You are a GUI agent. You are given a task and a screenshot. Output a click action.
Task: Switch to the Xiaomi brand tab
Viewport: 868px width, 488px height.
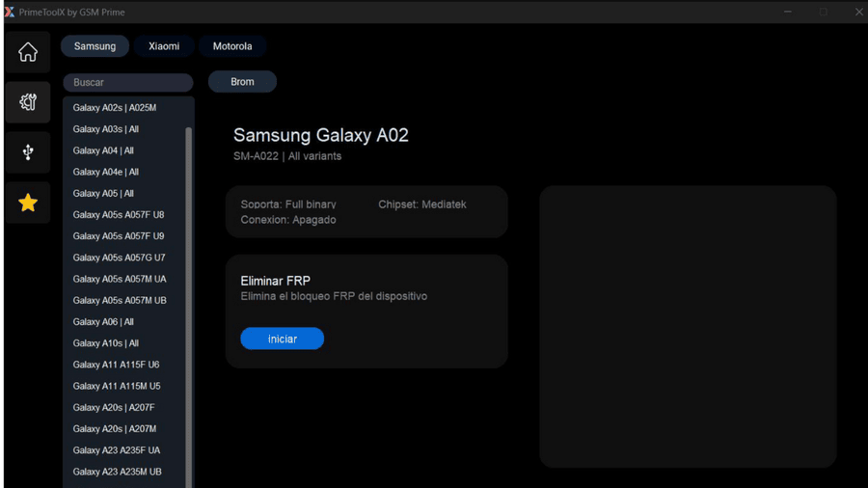point(164,46)
